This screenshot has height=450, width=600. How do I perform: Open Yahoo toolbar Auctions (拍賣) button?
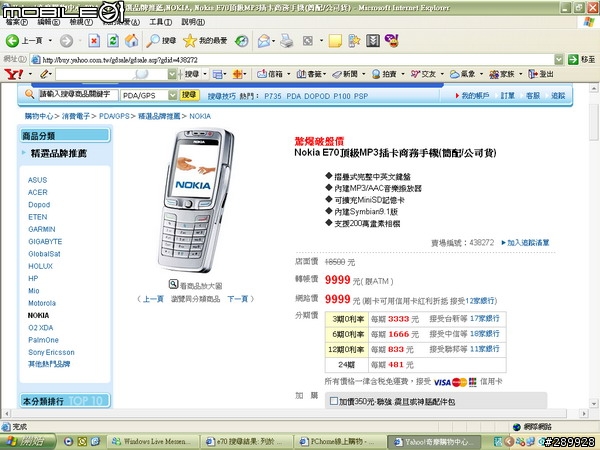[385, 74]
